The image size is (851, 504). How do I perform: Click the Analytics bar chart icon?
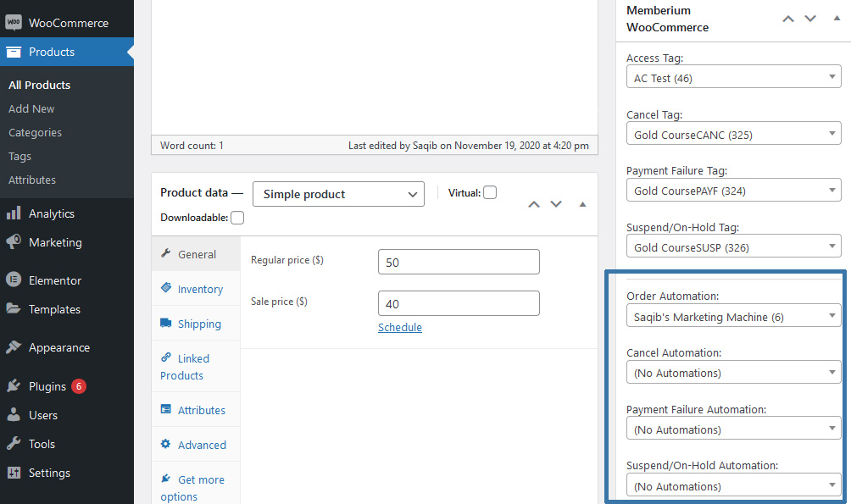[14, 213]
